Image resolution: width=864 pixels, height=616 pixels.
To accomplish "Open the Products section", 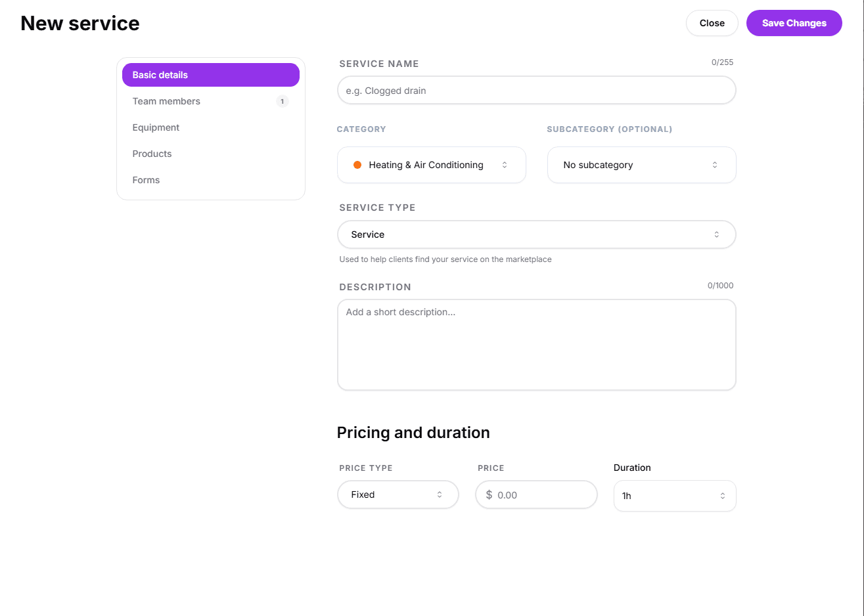I will coord(152,154).
